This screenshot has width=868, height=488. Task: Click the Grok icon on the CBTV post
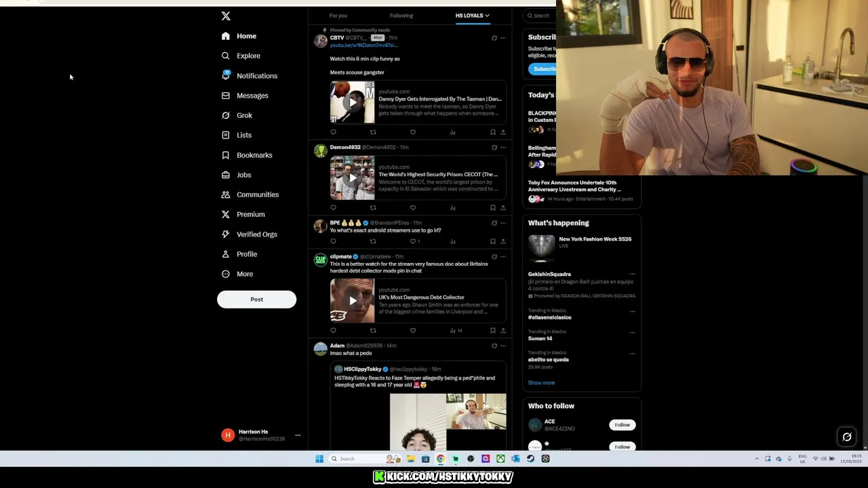(x=494, y=38)
